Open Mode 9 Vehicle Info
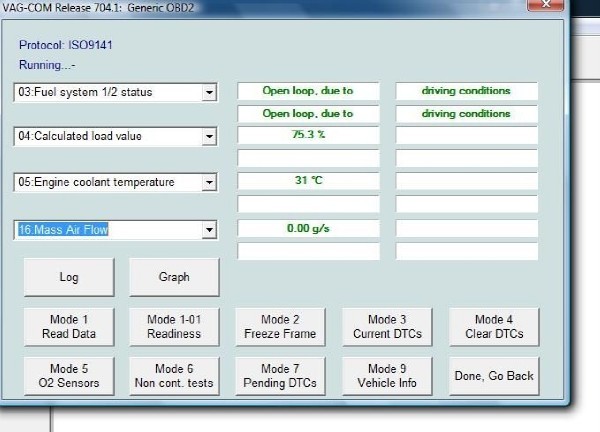 pos(387,376)
